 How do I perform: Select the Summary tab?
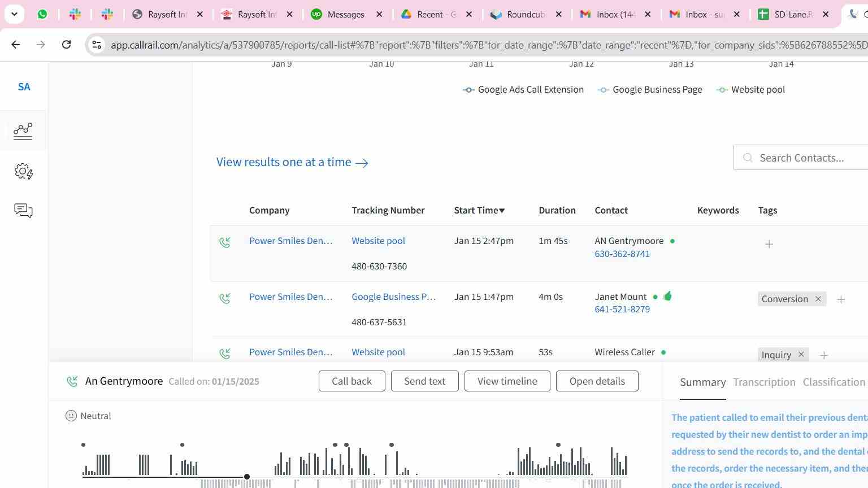point(702,382)
